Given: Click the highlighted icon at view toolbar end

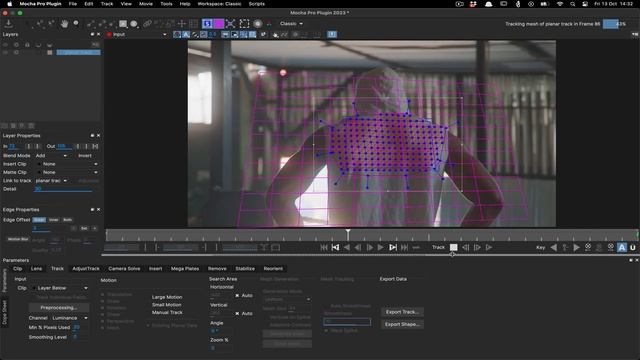Looking at the screenshot, I should (332, 35).
